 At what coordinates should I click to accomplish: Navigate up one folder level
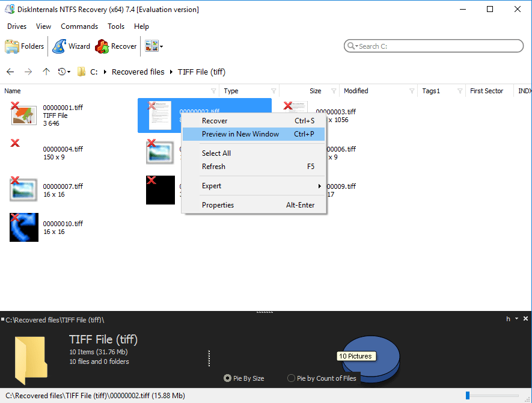point(46,72)
